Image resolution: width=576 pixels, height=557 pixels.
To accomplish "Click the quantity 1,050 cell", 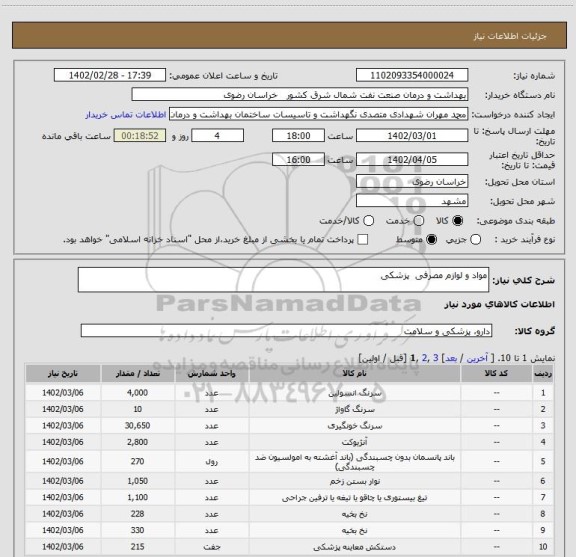I will [137, 481].
